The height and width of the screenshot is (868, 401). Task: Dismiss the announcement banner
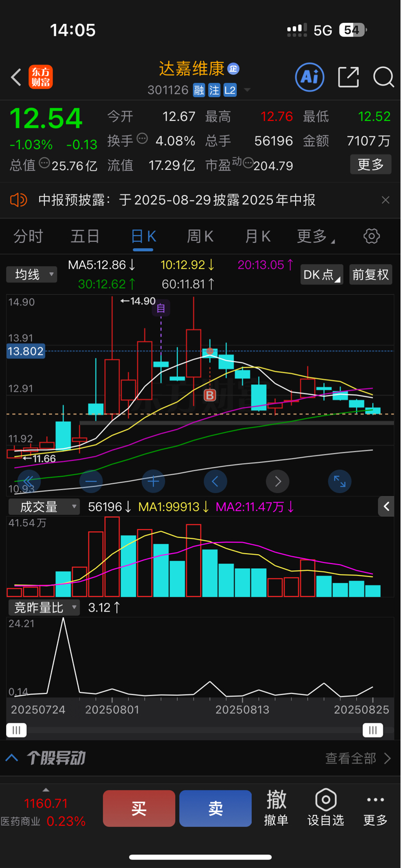[385, 200]
